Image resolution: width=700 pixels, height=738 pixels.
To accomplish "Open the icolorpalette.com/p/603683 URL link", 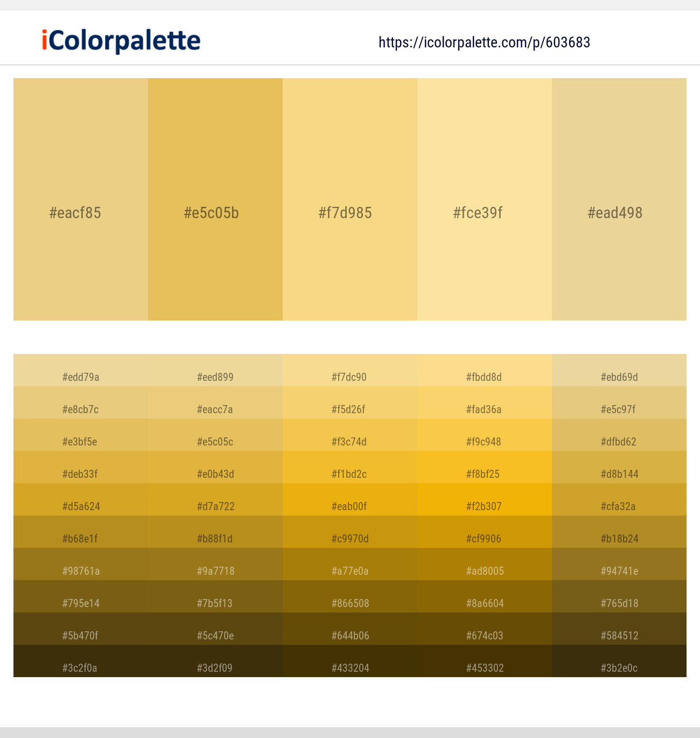I will tap(484, 43).
